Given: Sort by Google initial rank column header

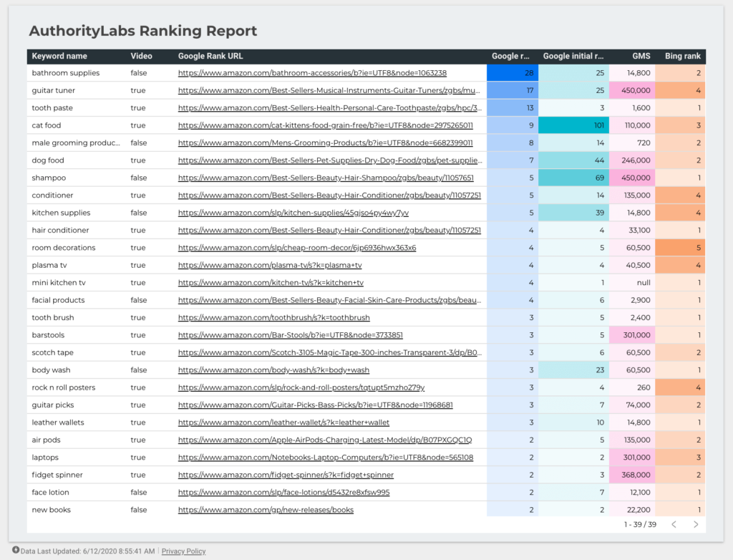Looking at the screenshot, I should [573, 56].
